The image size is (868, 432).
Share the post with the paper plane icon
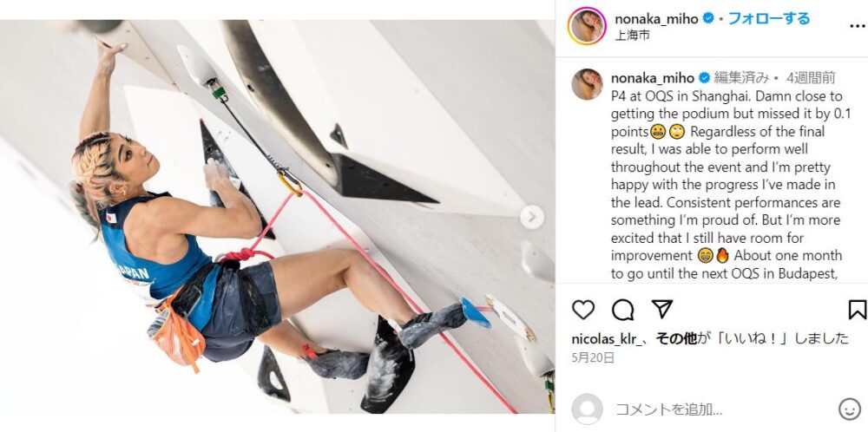pyautogui.click(x=662, y=309)
